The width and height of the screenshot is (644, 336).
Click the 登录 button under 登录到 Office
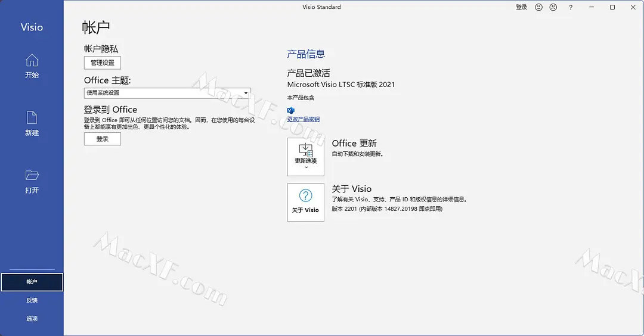point(103,139)
